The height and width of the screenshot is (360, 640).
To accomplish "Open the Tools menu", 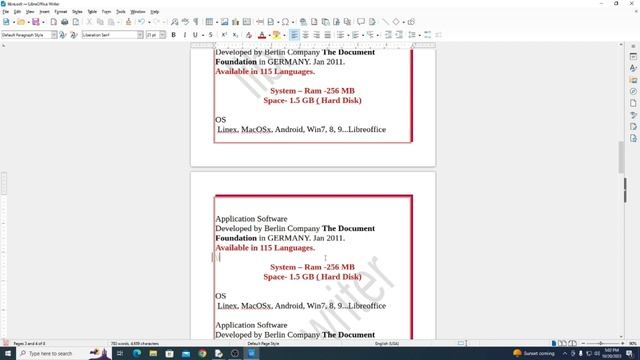I will (x=121, y=12).
